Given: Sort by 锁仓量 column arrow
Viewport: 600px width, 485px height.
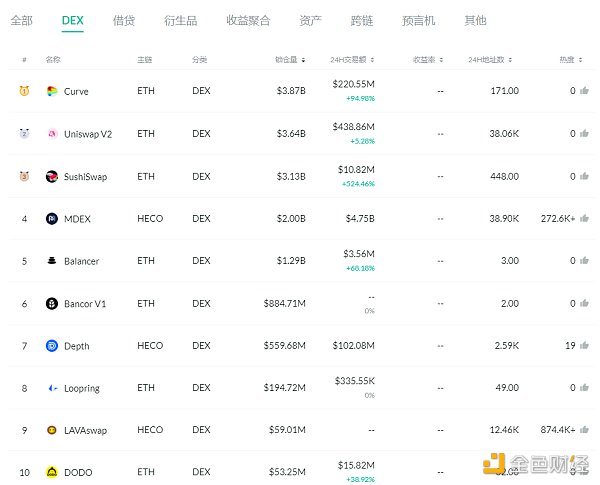Looking at the screenshot, I should (x=302, y=60).
